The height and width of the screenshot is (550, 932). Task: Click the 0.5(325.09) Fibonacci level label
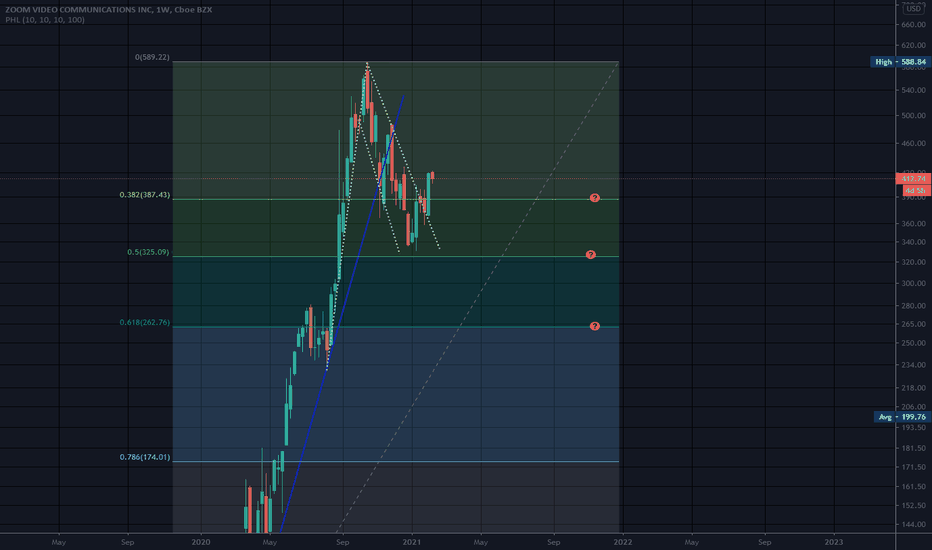point(148,252)
